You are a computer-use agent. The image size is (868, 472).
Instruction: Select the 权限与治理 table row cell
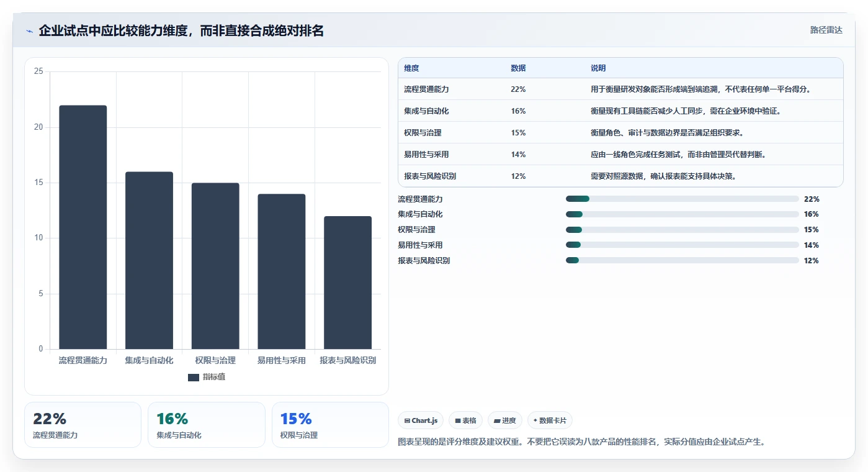click(x=423, y=133)
